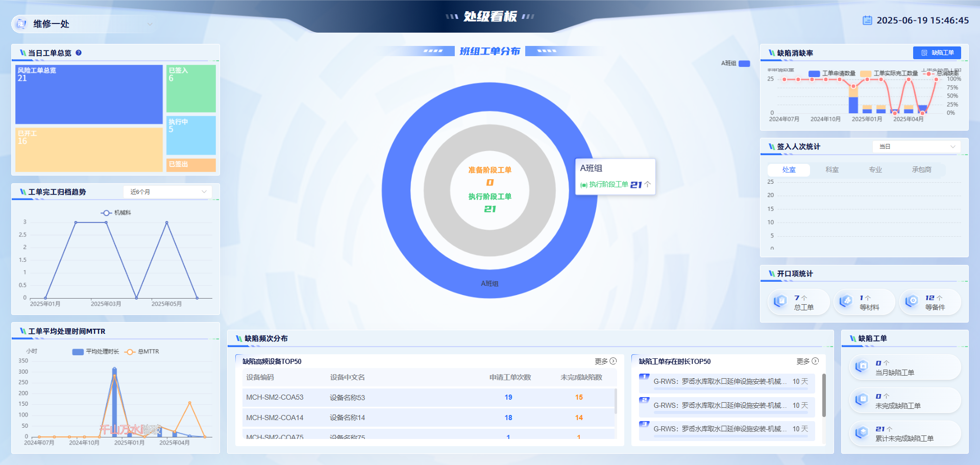
Task: Toggle the A班组 legend in donut chart
Action: [x=735, y=63]
